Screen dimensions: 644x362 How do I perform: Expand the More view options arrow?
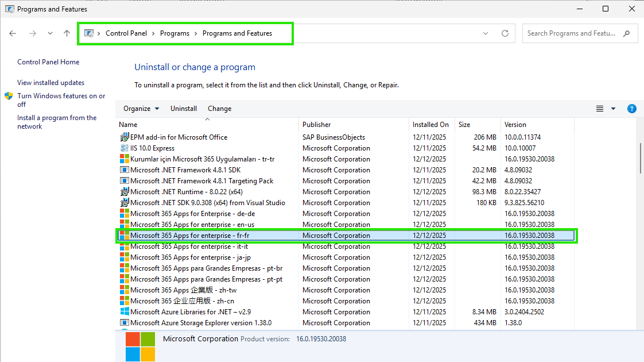613,109
